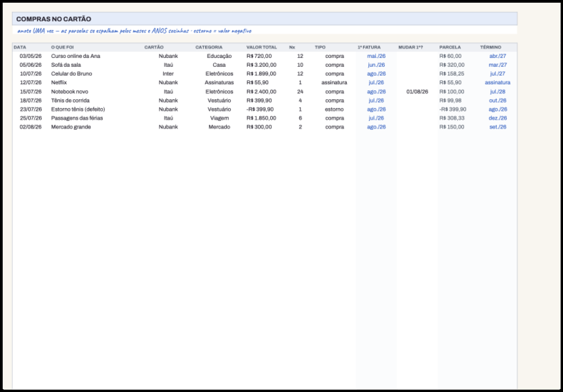Click the date cell 05/06/26
This screenshot has width=563, height=392.
31,65
